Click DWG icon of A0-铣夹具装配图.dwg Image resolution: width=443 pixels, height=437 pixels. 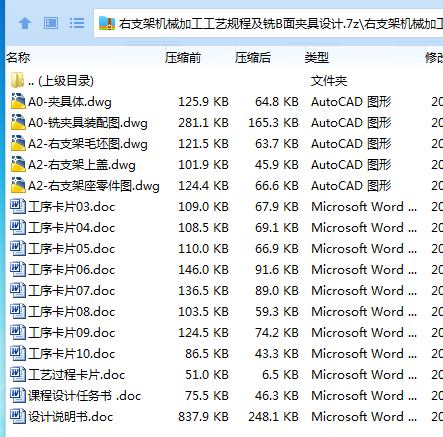(18, 122)
